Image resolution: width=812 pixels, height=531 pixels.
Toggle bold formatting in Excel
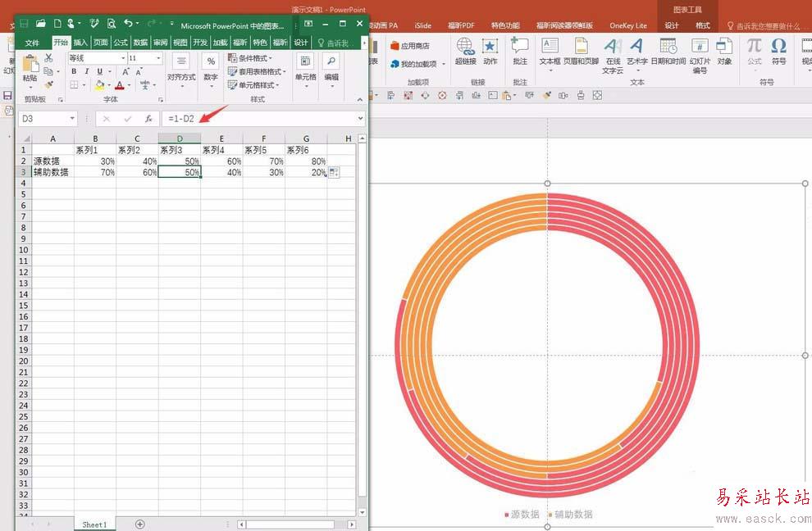click(74, 71)
